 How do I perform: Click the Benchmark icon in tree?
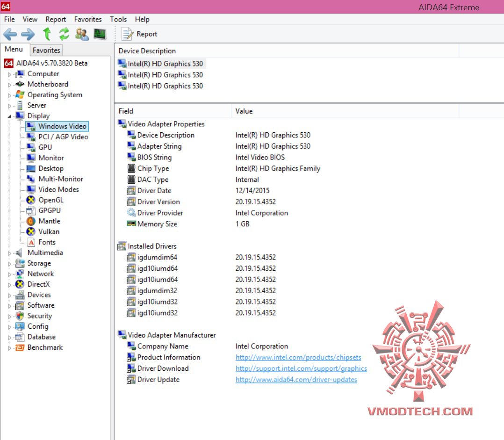pos(20,347)
